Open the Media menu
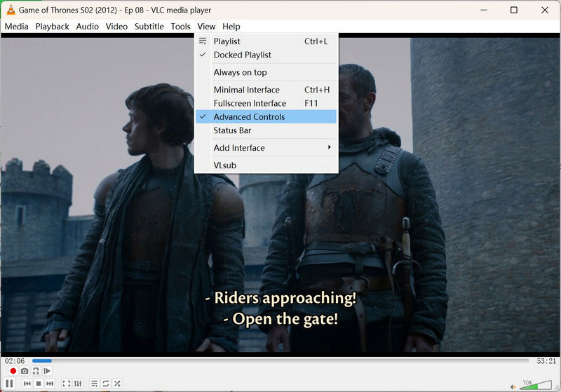 [16, 27]
